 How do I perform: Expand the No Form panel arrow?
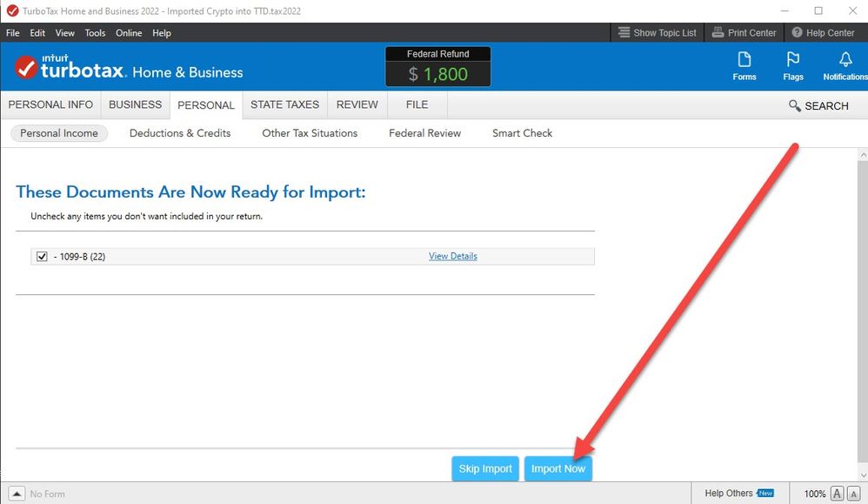click(x=17, y=494)
